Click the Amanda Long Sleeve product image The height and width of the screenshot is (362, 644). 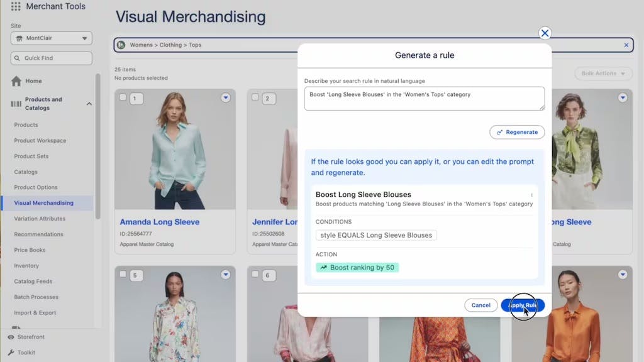(x=175, y=150)
